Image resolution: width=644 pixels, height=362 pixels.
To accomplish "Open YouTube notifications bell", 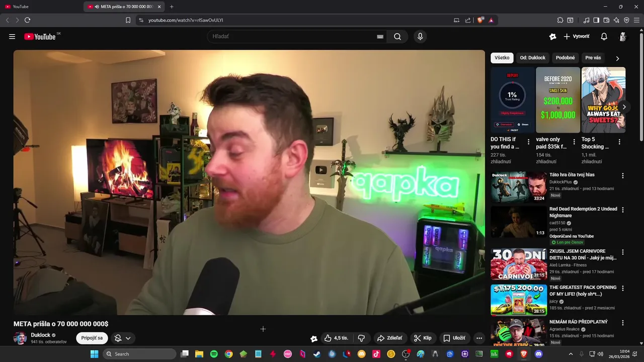I will pyautogui.click(x=604, y=37).
